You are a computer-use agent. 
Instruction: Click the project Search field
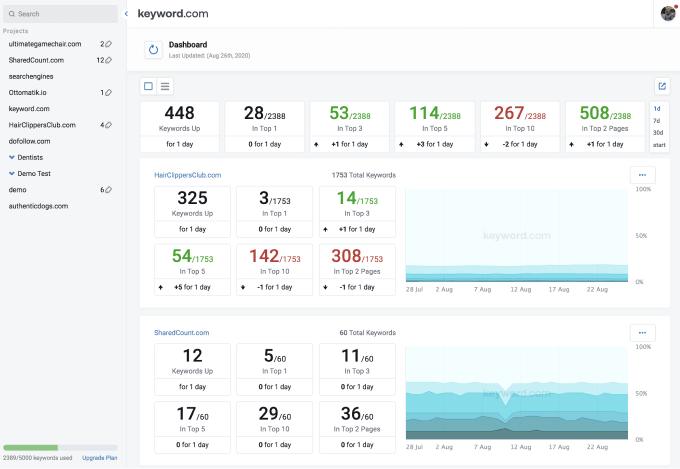60,14
